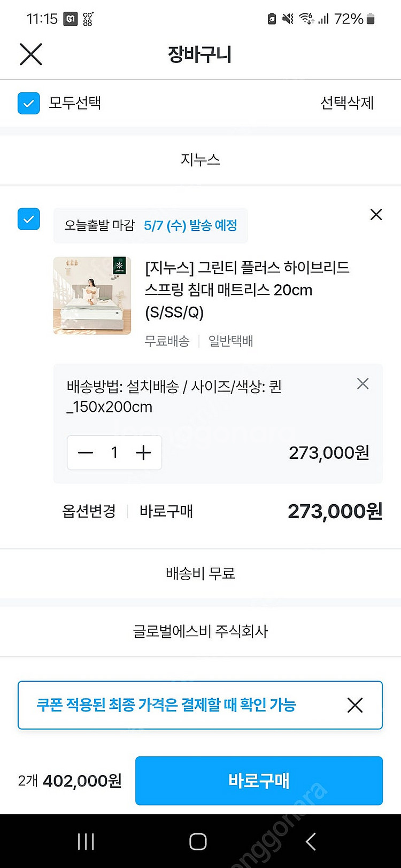Screen dimensions: 401x868
Task: Tap the 글로벌에스비 주식회사 seller header
Action: tap(200, 631)
